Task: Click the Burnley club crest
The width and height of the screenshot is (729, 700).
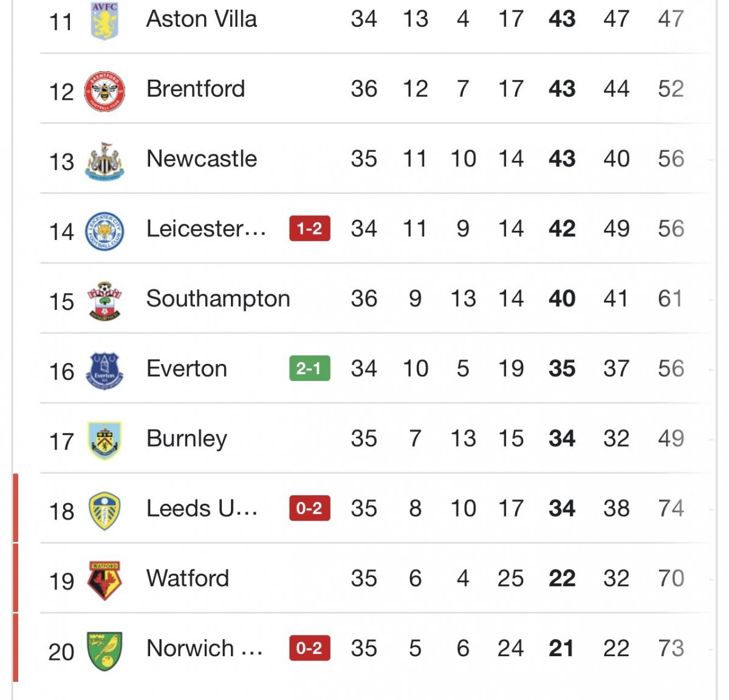Action: 104,441
